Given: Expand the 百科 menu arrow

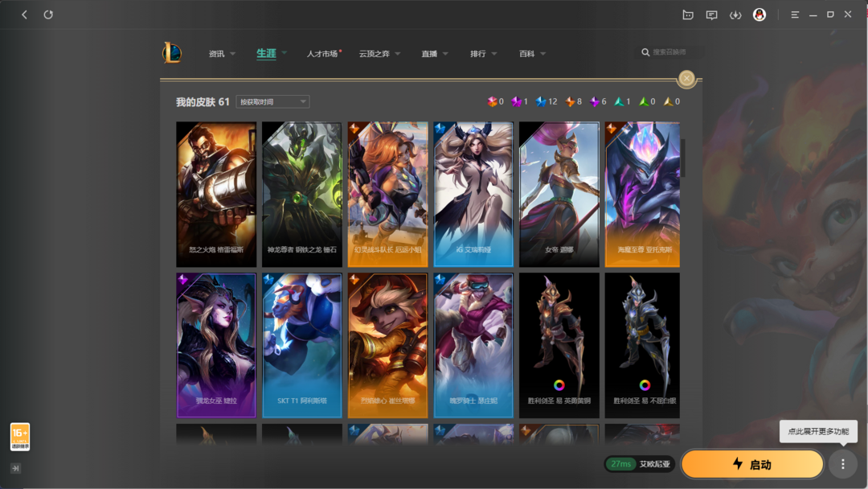Looking at the screenshot, I should (x=542, y=54).
